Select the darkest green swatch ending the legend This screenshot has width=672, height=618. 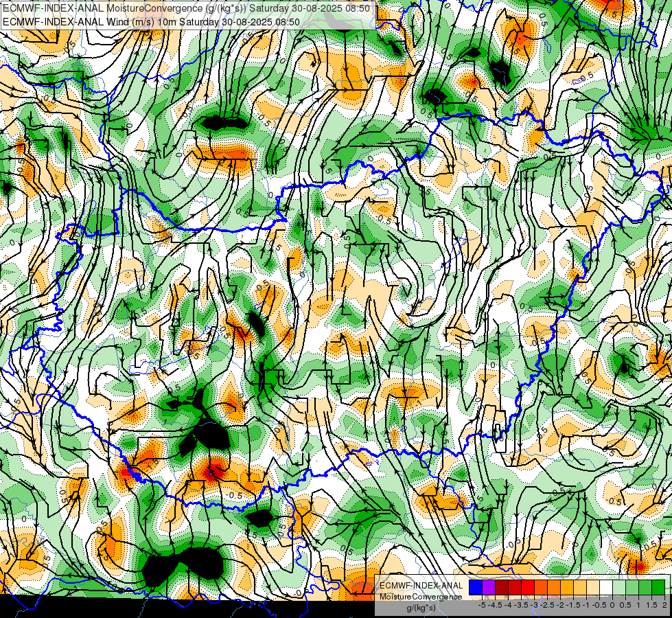658,587
